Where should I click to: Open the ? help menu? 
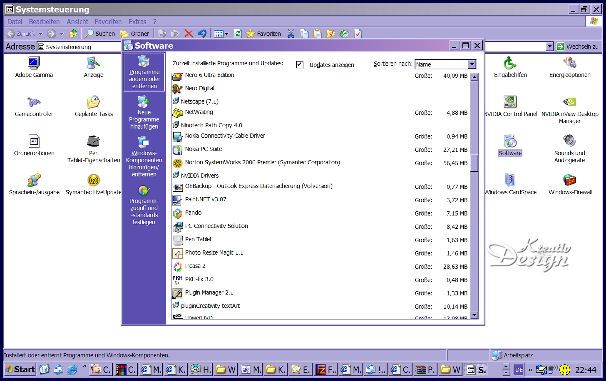click(x=154, y=22)
